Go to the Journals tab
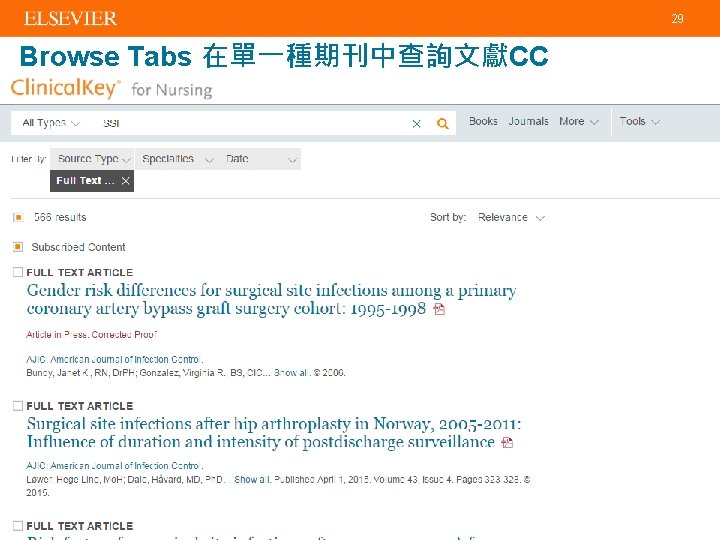 coord(528,121)
